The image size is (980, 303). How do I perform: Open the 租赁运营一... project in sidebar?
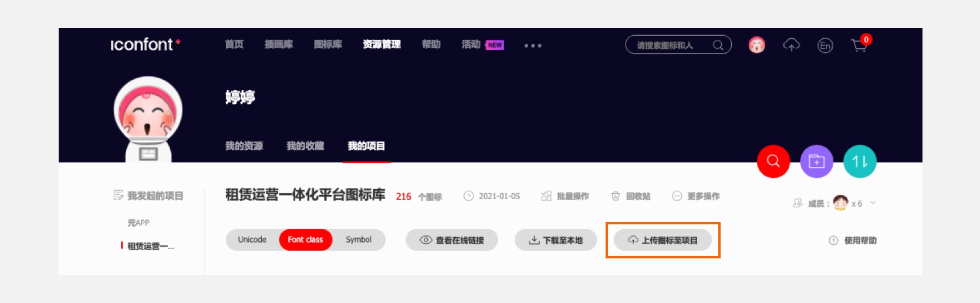pos(150,246)
